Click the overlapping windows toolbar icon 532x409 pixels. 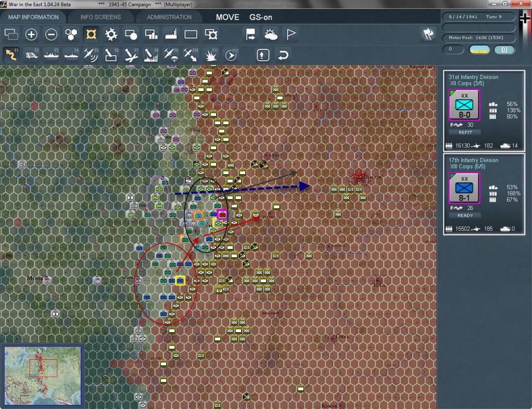click(x=11, y=34)
